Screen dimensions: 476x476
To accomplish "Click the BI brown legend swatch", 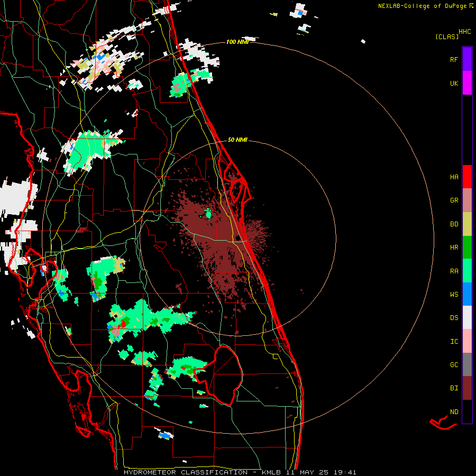I will (x=467, y=388).
